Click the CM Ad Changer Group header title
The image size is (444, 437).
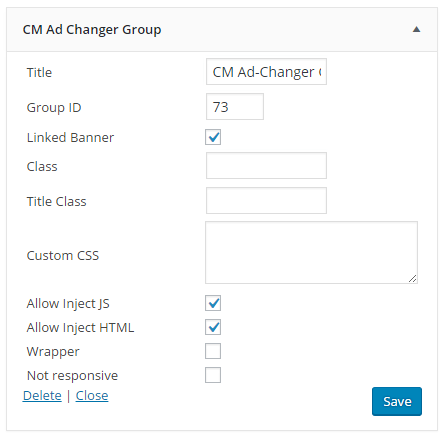coord(92,30)
